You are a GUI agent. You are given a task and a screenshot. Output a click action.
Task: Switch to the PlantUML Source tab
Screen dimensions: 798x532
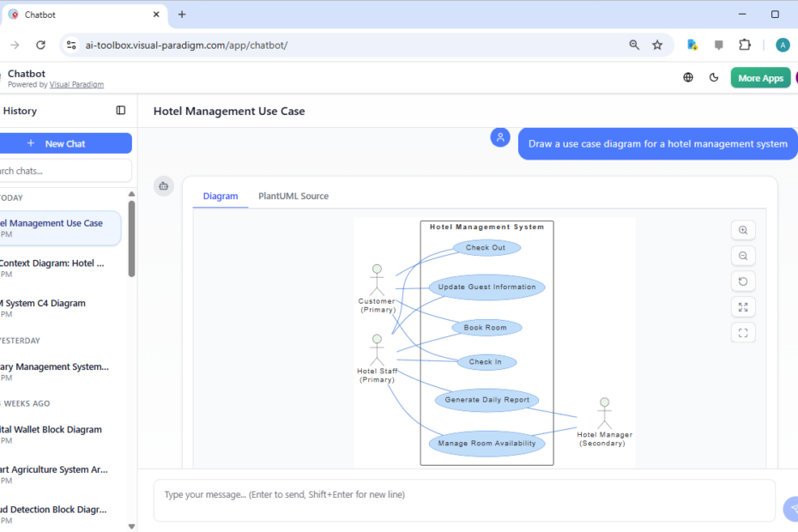tap(293, 196)
